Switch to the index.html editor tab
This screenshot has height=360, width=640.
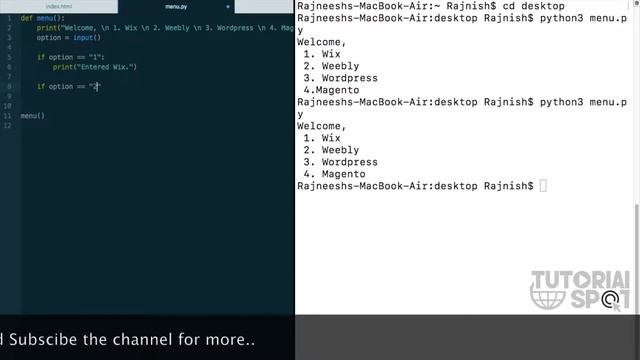pos(59,6)
